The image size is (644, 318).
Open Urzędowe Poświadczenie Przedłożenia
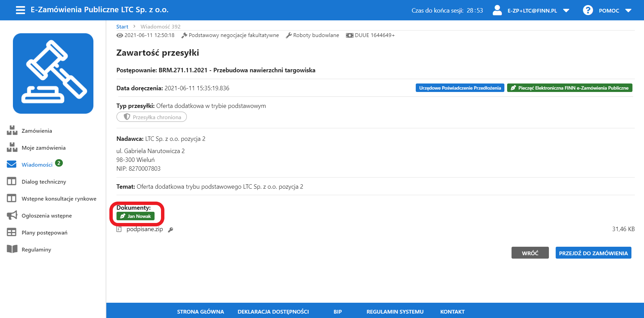(460, 88)
